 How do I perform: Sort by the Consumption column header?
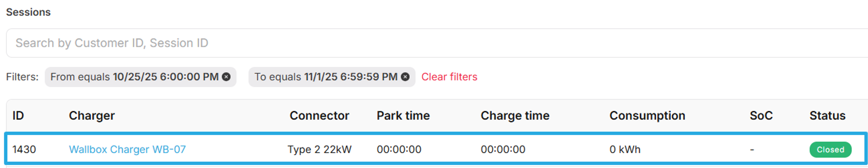point(647,116)
